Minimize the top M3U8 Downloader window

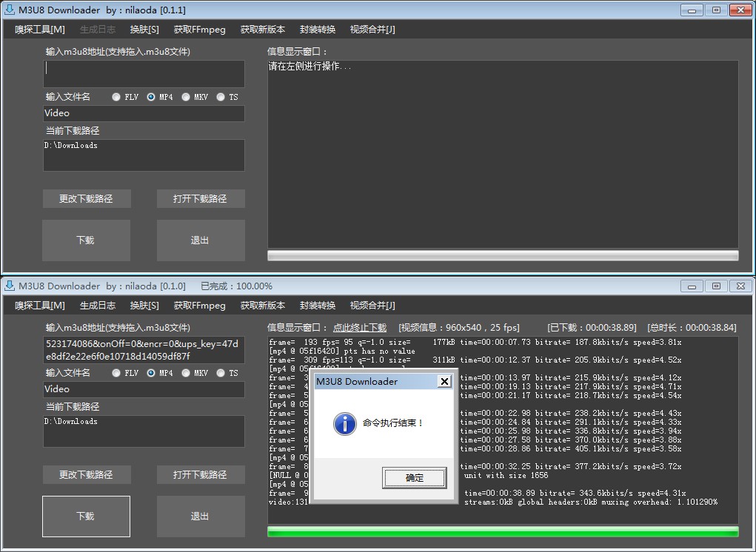(692, 10)
